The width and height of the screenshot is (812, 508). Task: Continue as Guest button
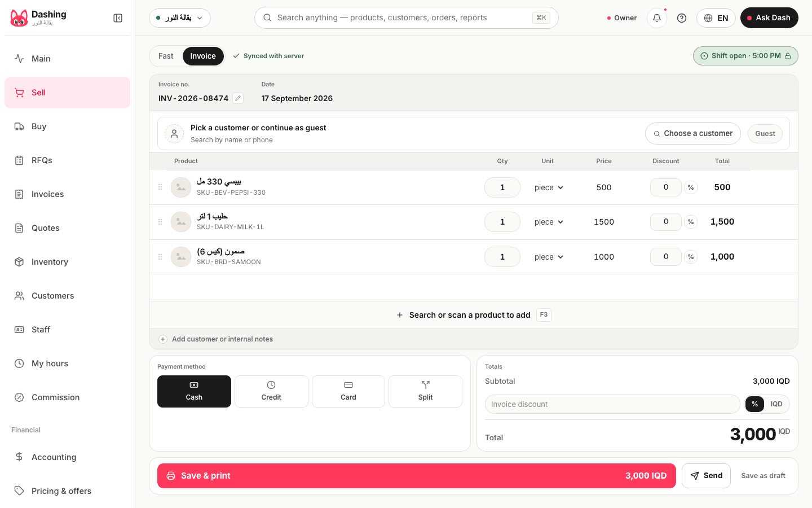pyautogui.click(x=765, y=134)
